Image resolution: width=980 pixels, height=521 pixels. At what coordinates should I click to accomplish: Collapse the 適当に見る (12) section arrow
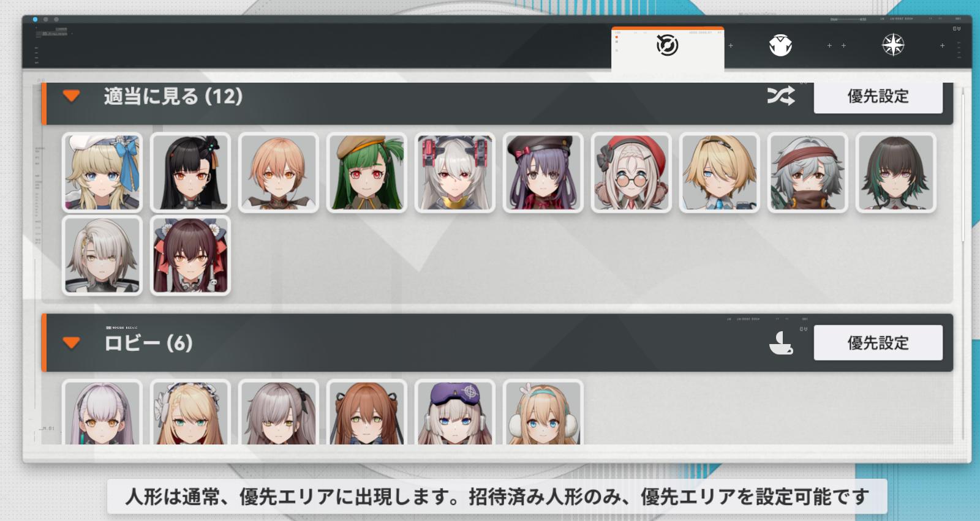click(72, 96)
